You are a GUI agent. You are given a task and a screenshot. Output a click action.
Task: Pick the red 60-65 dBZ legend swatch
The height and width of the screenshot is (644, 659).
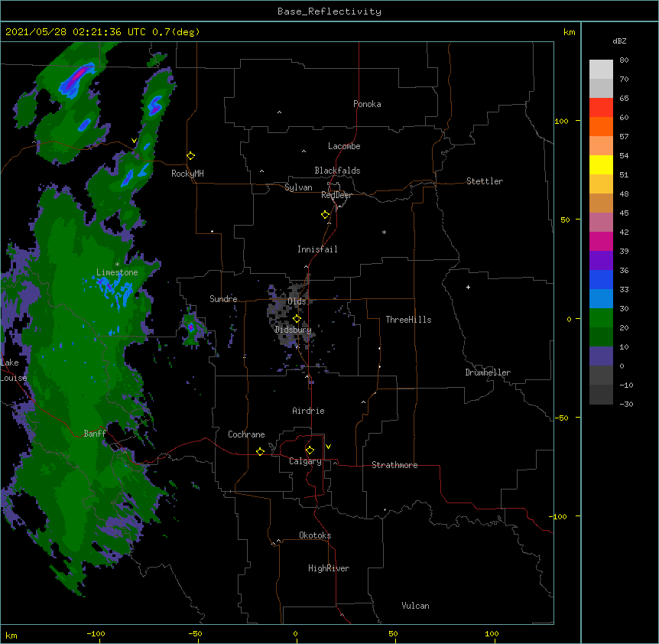(601, 107)
